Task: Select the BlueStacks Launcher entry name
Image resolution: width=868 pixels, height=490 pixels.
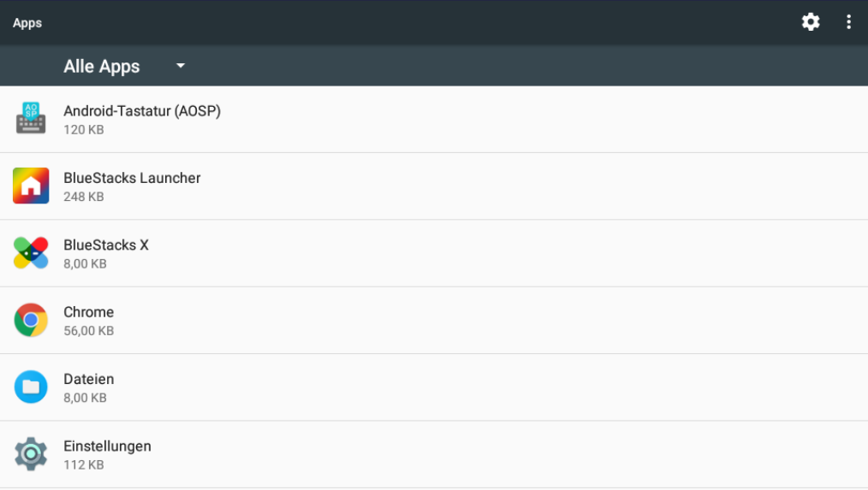Action: click(x=132, y=178)
